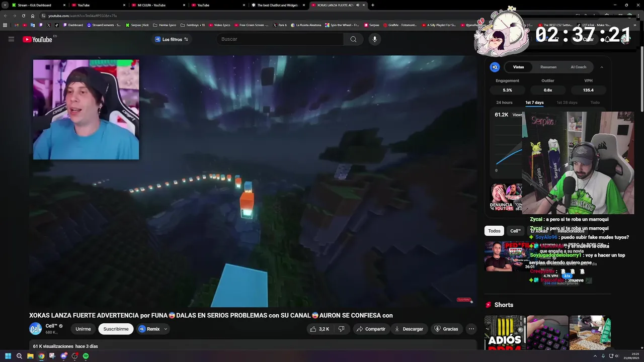Image resolution: width=644 pixels, height=362 pixels.
Task: Like the video (3,2 K thumbs up)
Action: 319,329
